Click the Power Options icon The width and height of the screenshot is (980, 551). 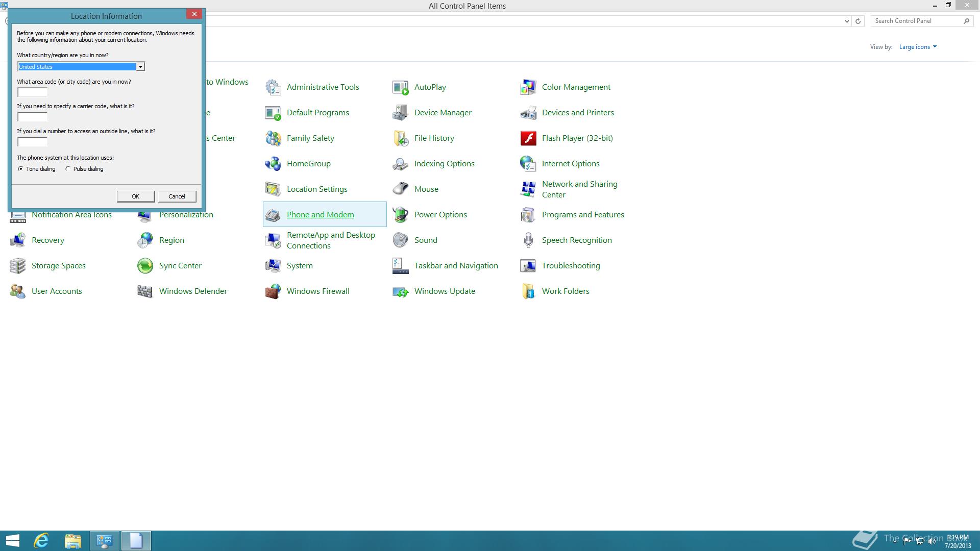[x=401, y=215]
